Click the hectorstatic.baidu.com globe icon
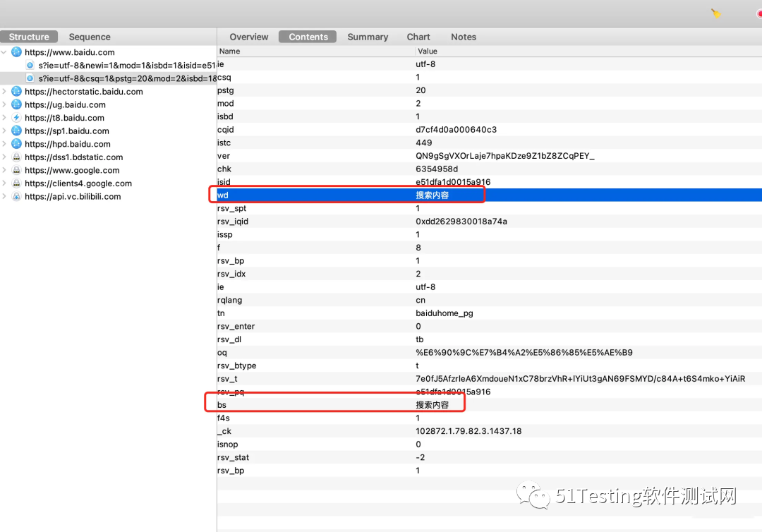This screenshot has width=762, height=532. [x=16, y=91]
